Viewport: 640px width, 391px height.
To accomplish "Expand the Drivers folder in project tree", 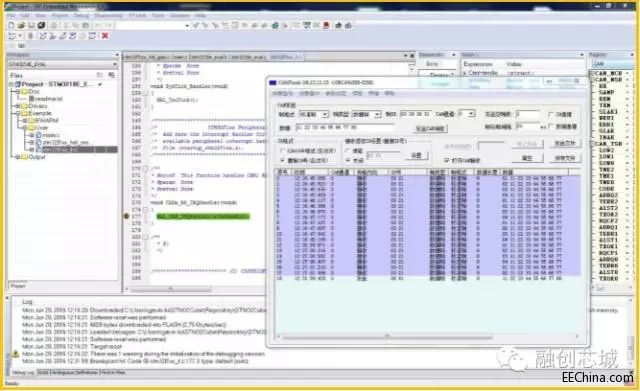I will [x=18, y=106].
